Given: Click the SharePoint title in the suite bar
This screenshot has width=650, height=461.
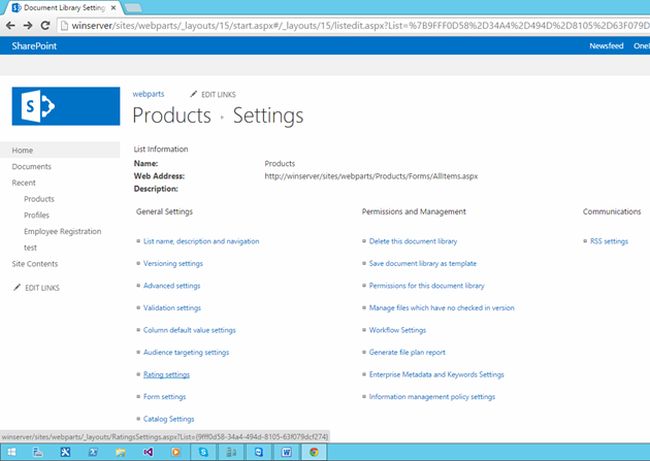Looking at the screenshot, I should click(34, 46).
